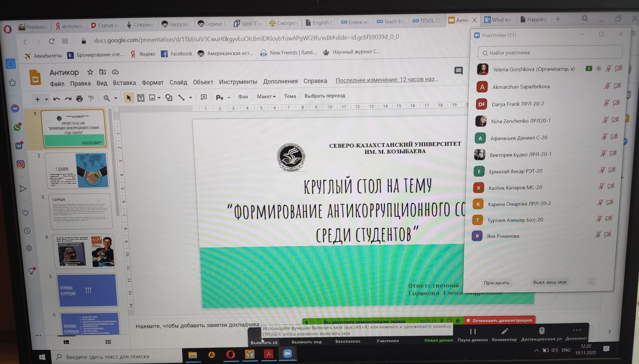
Task: Select the line drawing tool
Action: click(181, 97)
